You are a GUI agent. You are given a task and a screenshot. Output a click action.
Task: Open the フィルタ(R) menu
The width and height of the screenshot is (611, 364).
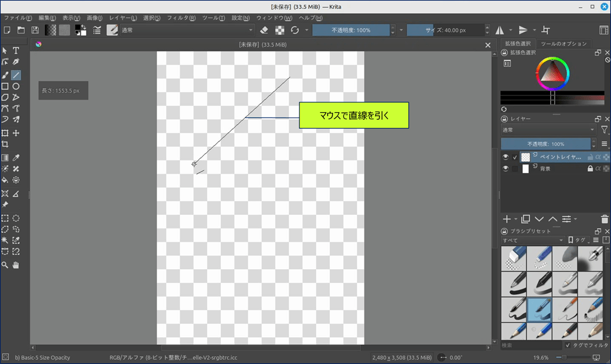point(181,18)
